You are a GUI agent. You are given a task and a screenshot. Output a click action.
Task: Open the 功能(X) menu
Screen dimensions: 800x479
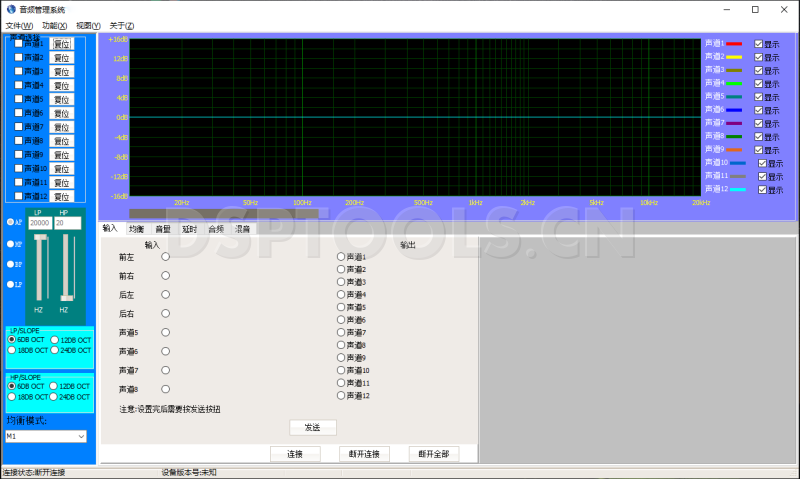tap(55, 25)
